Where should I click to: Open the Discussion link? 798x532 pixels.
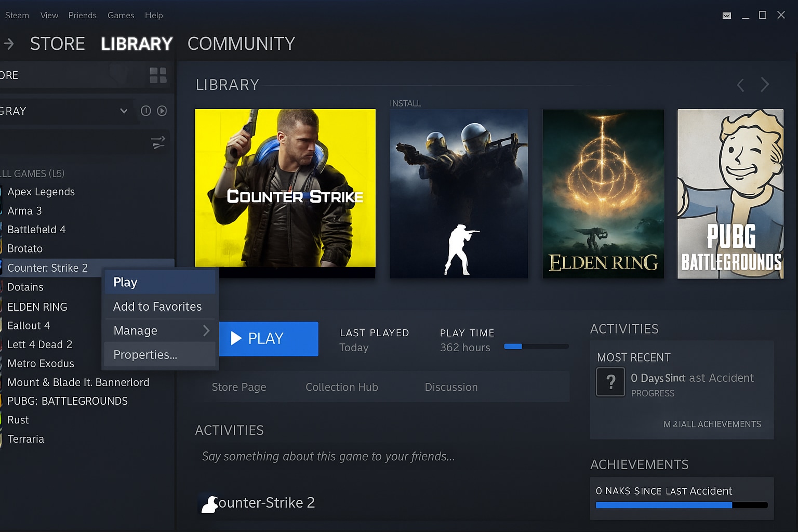(x=451, y=387)
